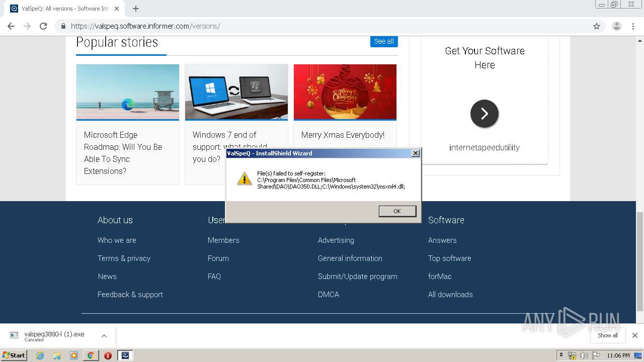Click the browser forward arrow
This screenshot has width=644, height=362.
coord(27,26)
